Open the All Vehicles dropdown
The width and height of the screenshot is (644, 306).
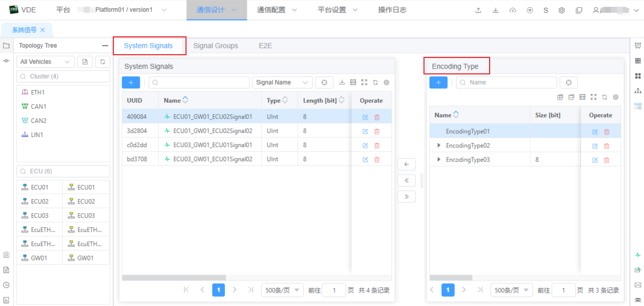point(45,62)
